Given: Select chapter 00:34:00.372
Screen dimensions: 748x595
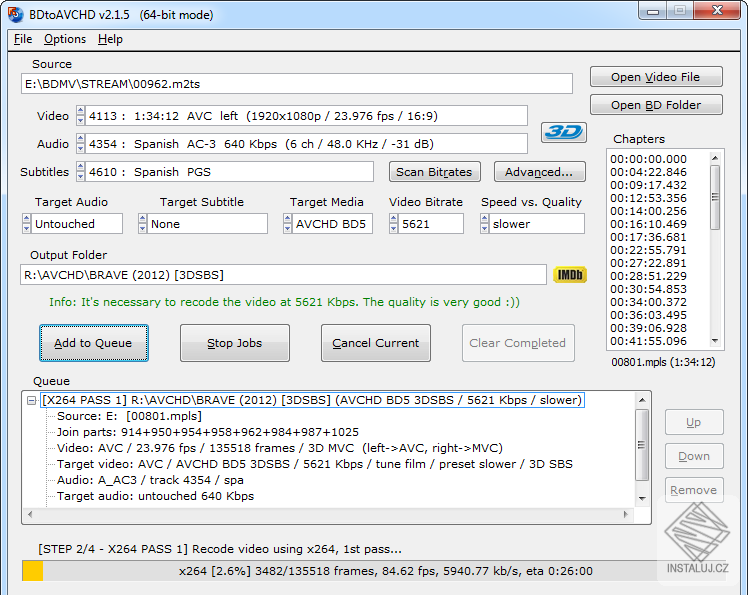Looking at the screenshot, I should point(648,302).
